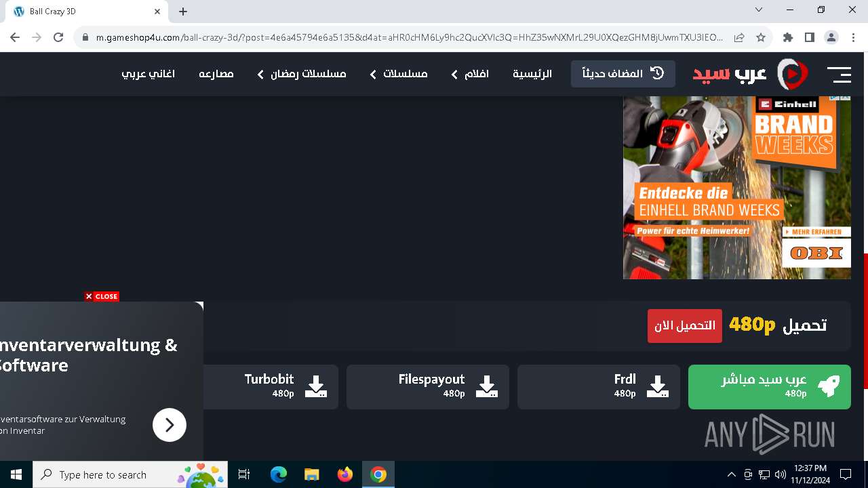Select the Ball Crazy 3D tab

[87, 12]
